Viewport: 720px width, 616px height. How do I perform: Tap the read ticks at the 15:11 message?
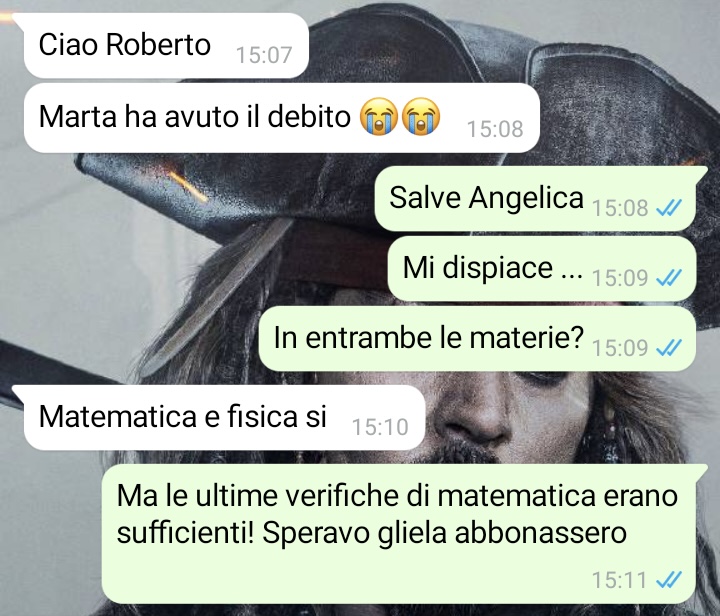[669, 580]
